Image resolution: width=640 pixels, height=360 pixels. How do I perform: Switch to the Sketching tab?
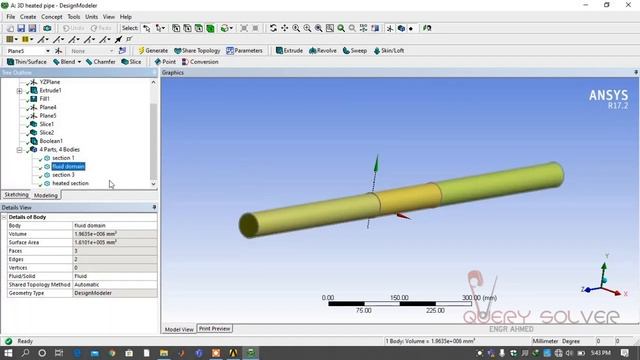click(x=16, y=195)
